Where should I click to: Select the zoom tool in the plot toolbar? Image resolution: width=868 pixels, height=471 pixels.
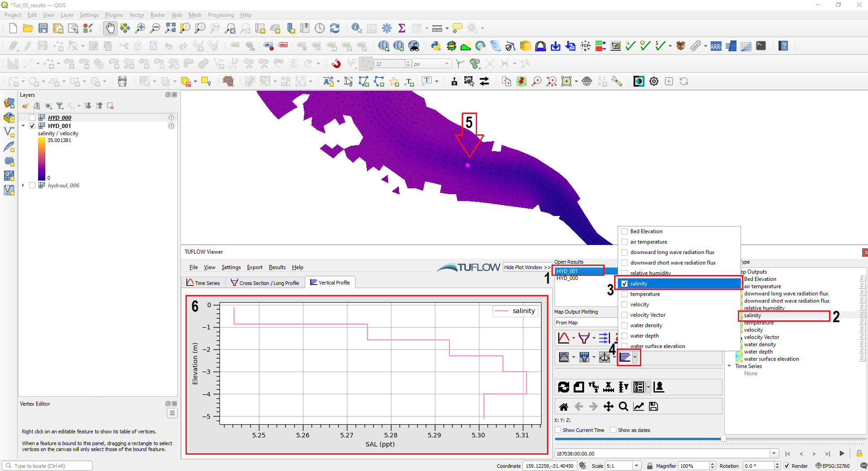coord(623,406)
